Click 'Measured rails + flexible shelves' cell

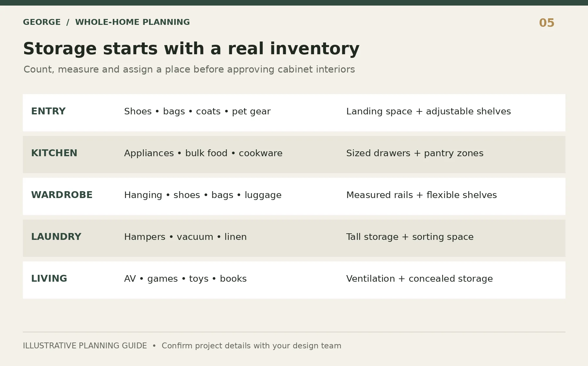click(421, 195)
